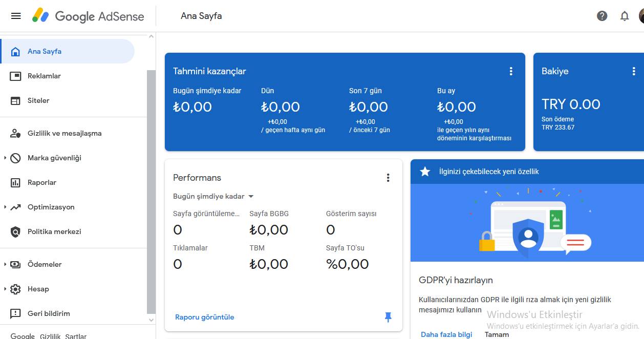Open the Bugün şimdiye kadar period dropdown

[213, 197]
